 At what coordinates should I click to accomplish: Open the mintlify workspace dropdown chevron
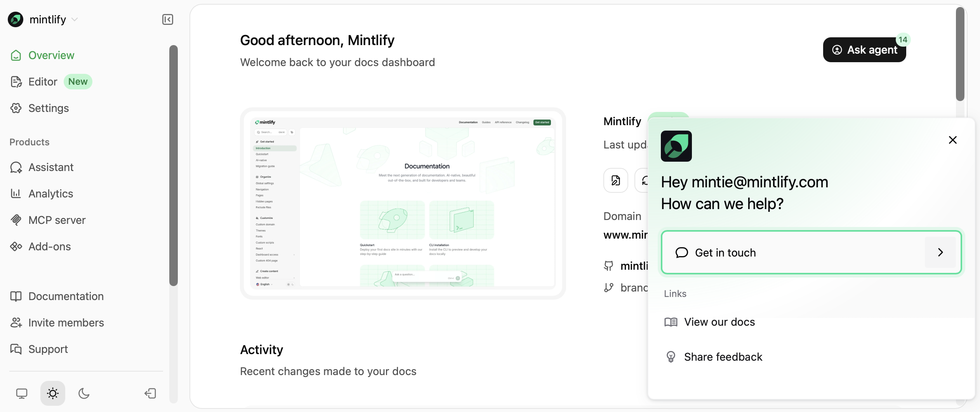click(x=75, y=19)
